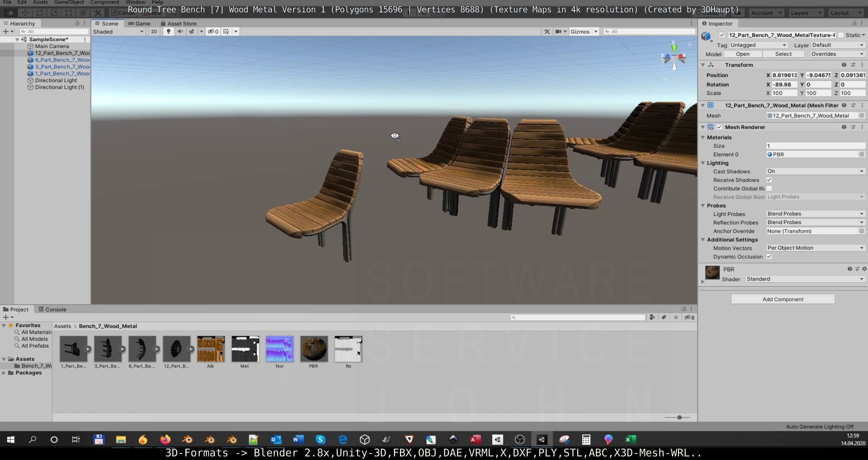Viewport: 868px width, 460px height.
Task: Toggle hidden objects visibility counter in Scene
Action: tap(213, 31)
